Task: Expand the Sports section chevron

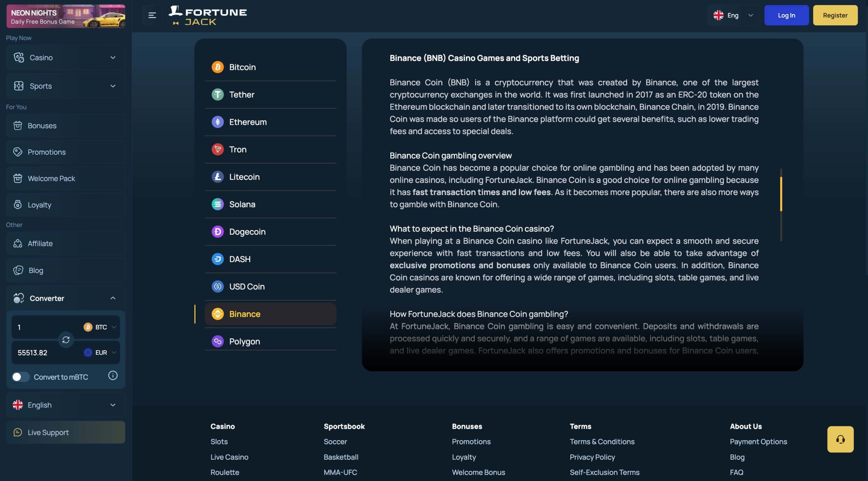Action: click(113, 86)
